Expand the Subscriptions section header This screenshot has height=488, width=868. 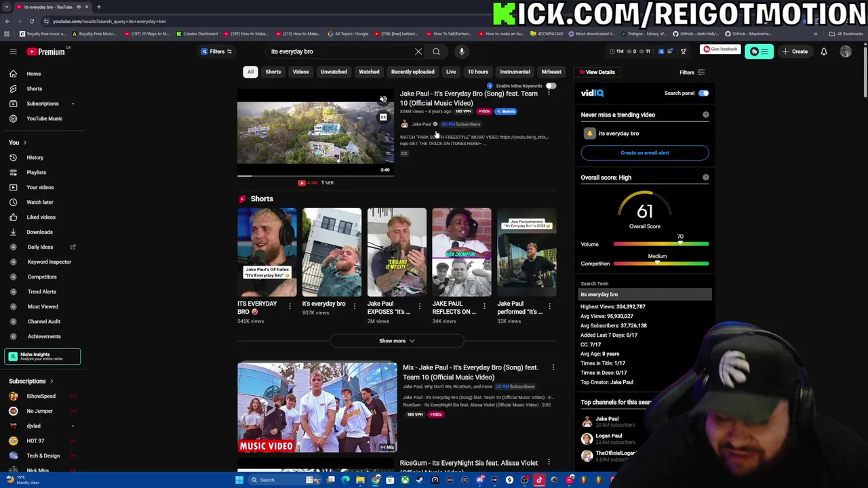pyautogui.click(x=31, y=381)
